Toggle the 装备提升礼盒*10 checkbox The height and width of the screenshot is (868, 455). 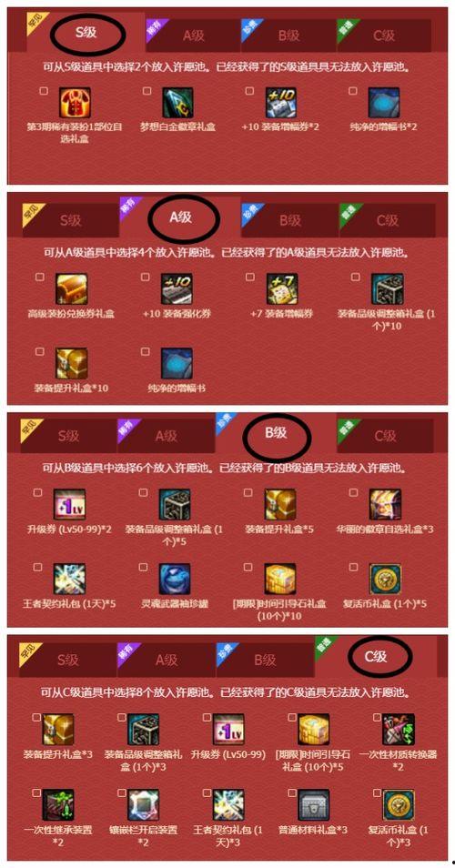40,351
